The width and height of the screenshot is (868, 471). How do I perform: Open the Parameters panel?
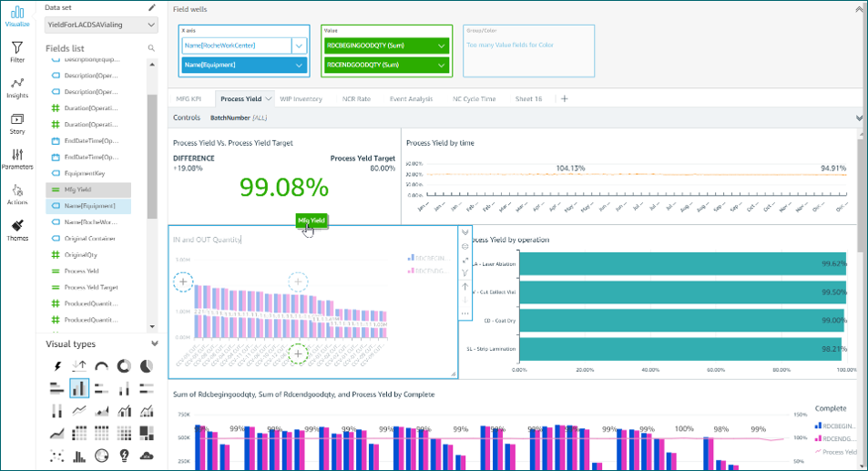pyautogui.click(x=17, y=159)
